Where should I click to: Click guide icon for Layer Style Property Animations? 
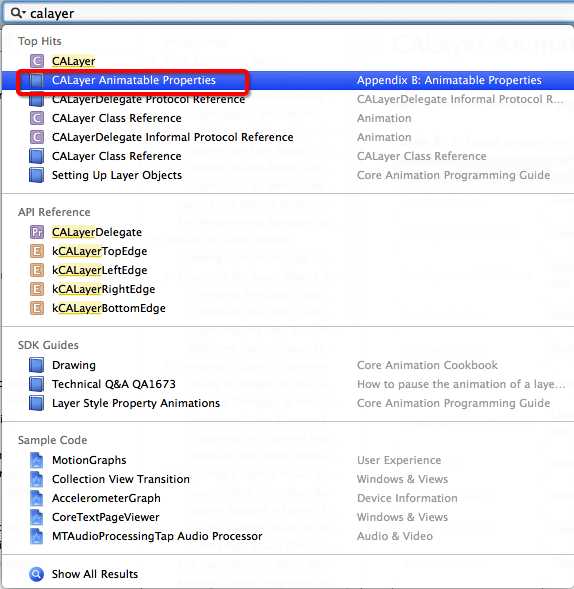pyautogui.click(x=37, y=403)
